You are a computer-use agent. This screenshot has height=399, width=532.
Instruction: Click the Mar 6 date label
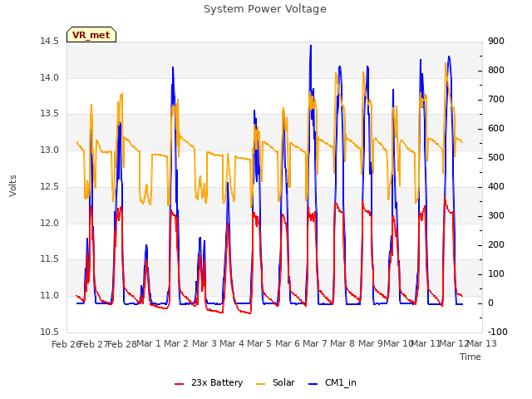(288, 344)
